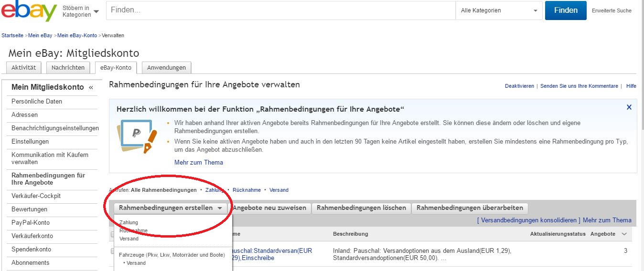Image resolution: width=644 pixels, height=271 pixels.
Task: Click Rahmenbedingungen überarbeiten button
Action: point(470,208)
